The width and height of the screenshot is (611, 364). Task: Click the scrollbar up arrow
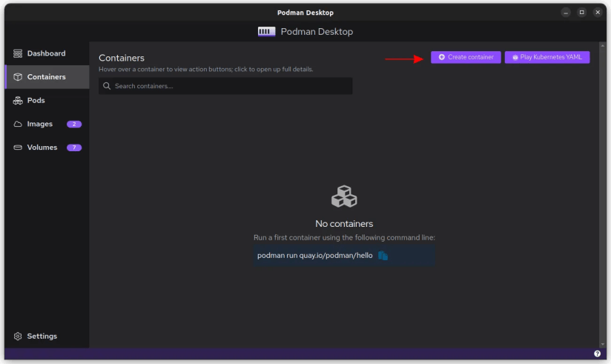(602, 46)
